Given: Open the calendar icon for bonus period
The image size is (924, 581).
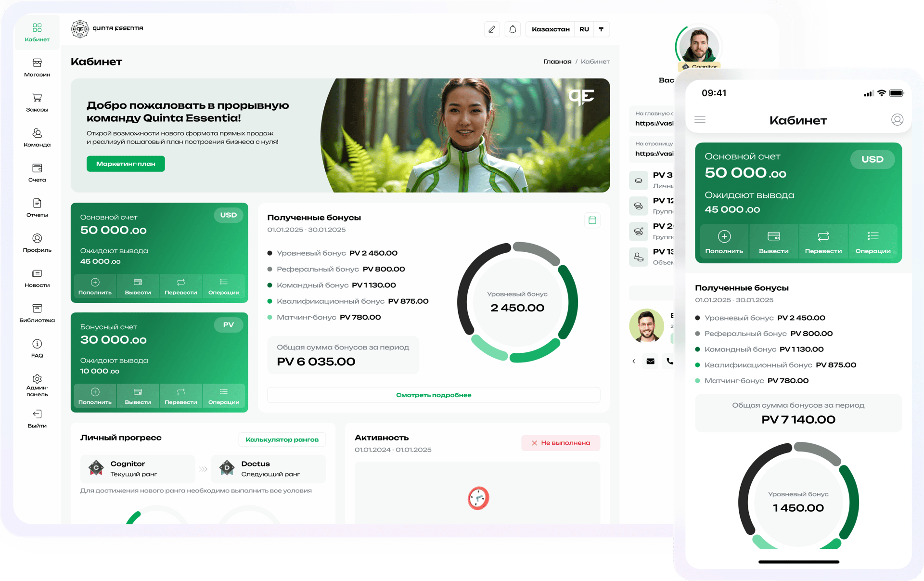Looking at the screenshot, I should point(592,220).
